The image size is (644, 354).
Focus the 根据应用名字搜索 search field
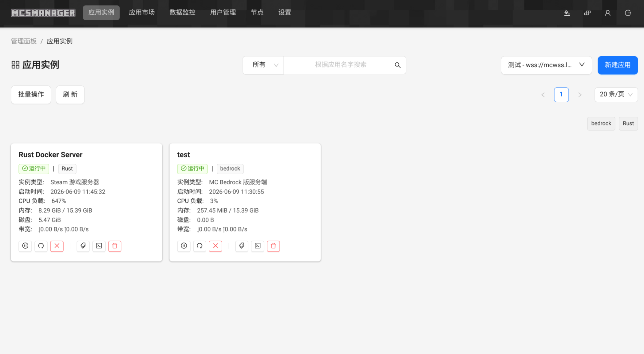pos(341,65)
